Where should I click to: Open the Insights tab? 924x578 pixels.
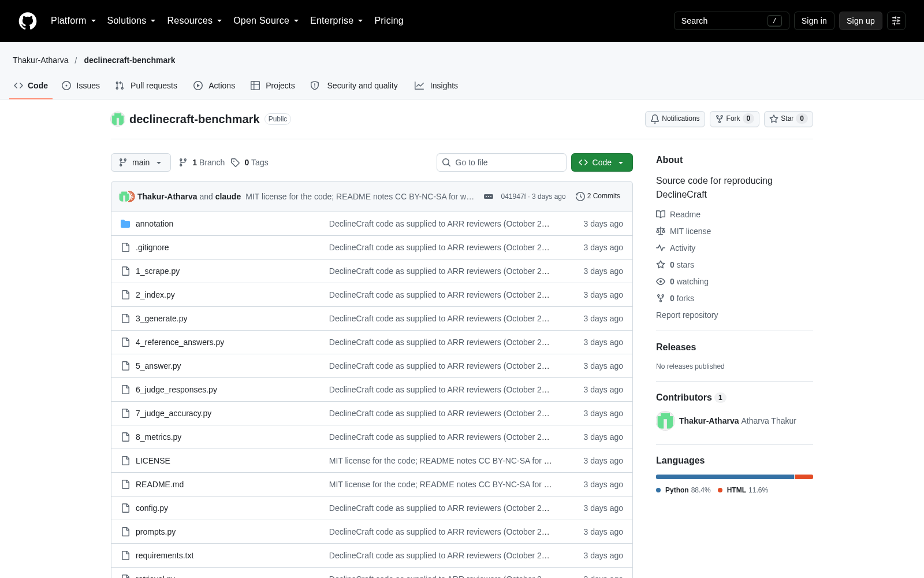[x=436, y=86]
